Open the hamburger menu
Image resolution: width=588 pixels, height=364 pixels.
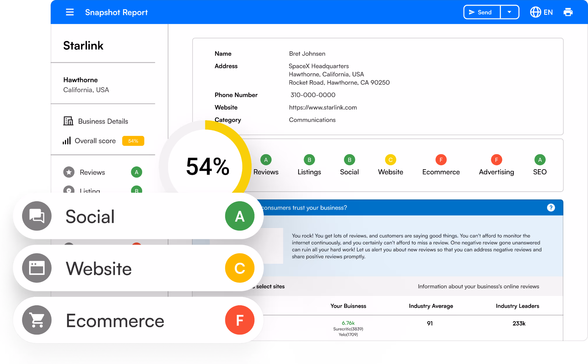(70, 12)
